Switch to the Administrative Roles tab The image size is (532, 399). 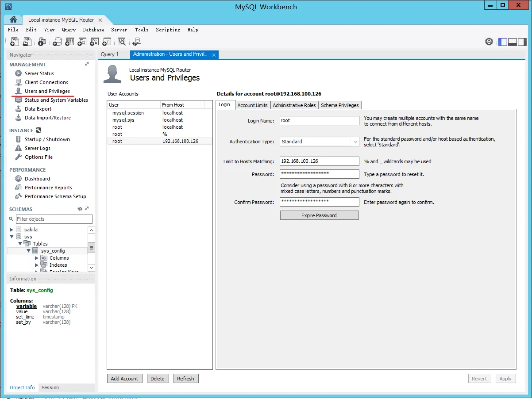[294, 105]
